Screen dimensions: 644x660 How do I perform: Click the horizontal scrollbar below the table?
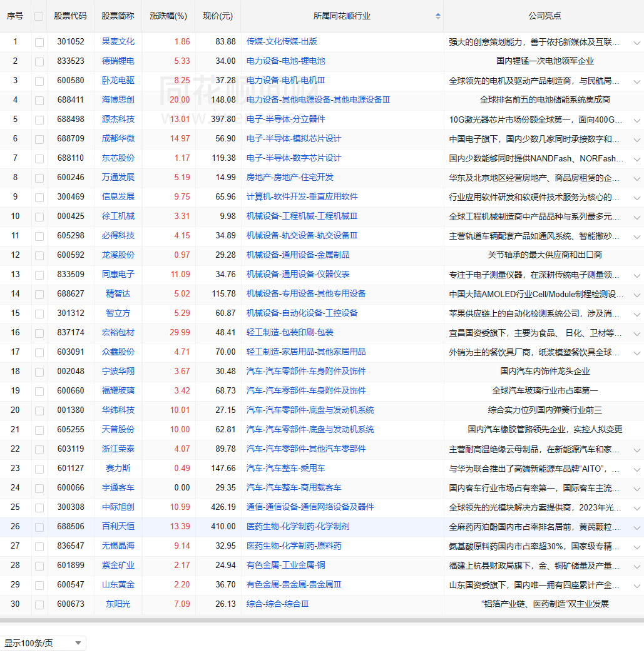click(322, 621)
